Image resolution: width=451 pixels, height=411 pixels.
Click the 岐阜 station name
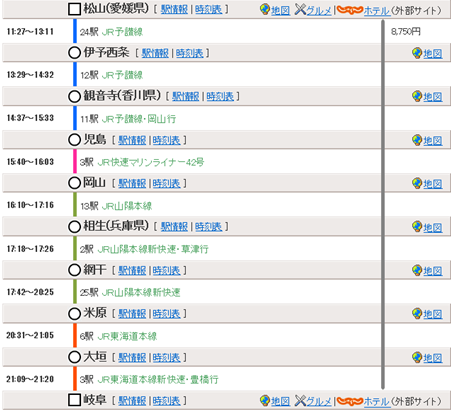(x=95, y=400)
